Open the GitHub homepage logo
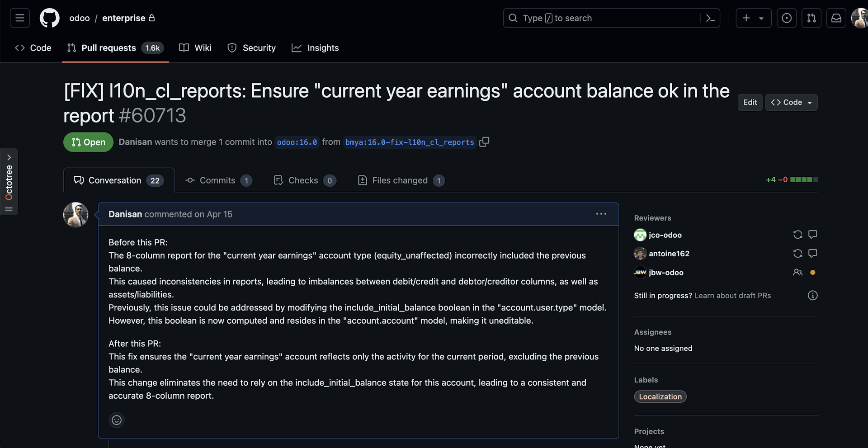Viewport: 868px width, 448px height. [x=49, y=18]
